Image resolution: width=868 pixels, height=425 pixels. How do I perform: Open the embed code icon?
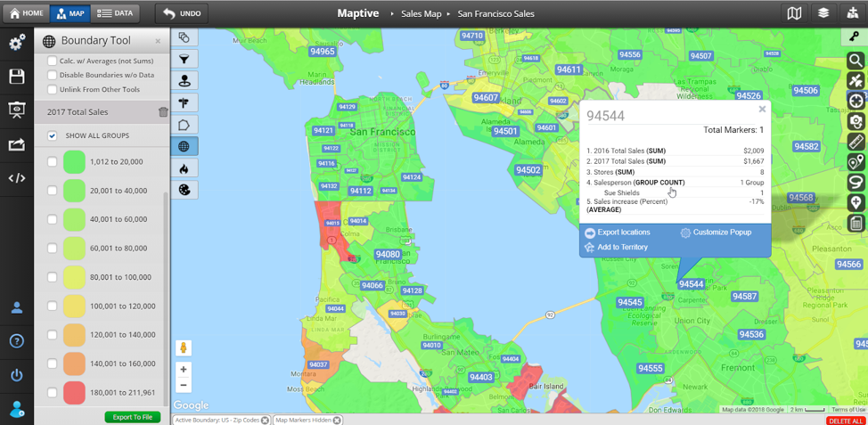[17, 178]
